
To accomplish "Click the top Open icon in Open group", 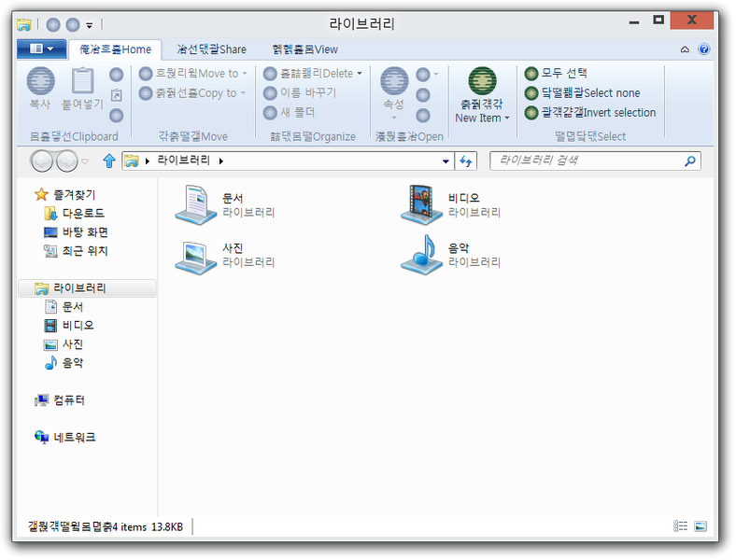I will coord(423,75).
